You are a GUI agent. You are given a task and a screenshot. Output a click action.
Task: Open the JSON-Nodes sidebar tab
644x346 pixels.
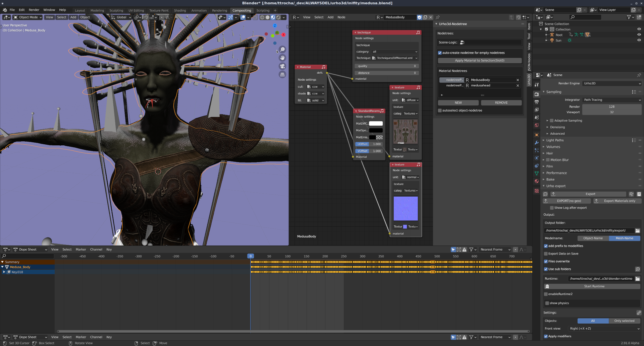pyautogui.click(x=529, y=62)
